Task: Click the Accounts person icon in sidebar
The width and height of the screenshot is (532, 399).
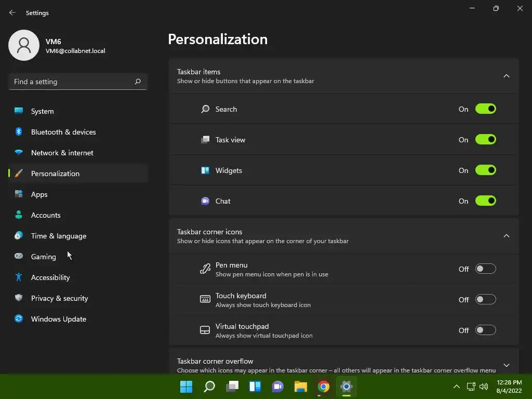Action: click(19, 215)
